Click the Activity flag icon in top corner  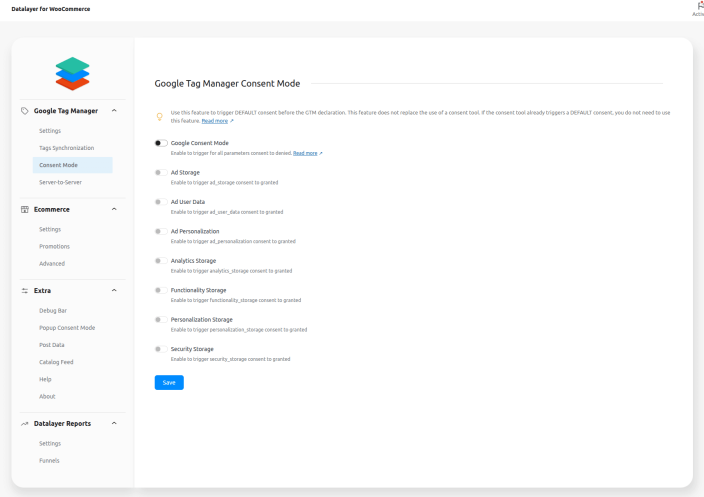(x=698, y=5)
